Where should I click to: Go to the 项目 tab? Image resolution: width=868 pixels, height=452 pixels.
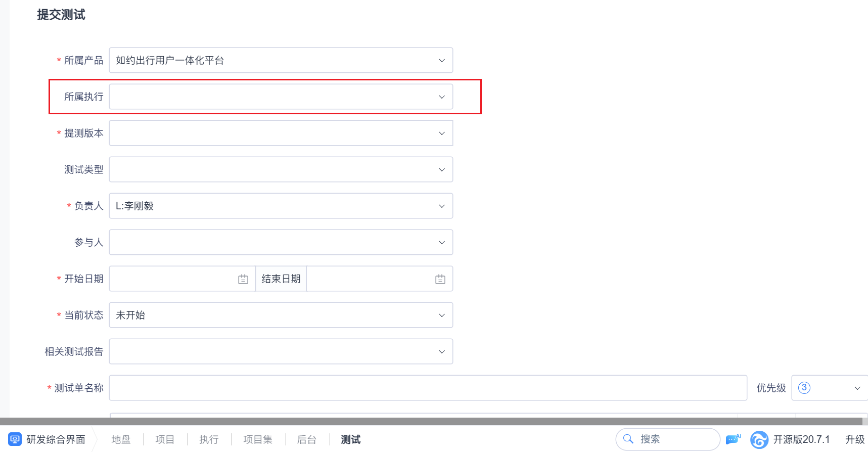coord(165,439)
